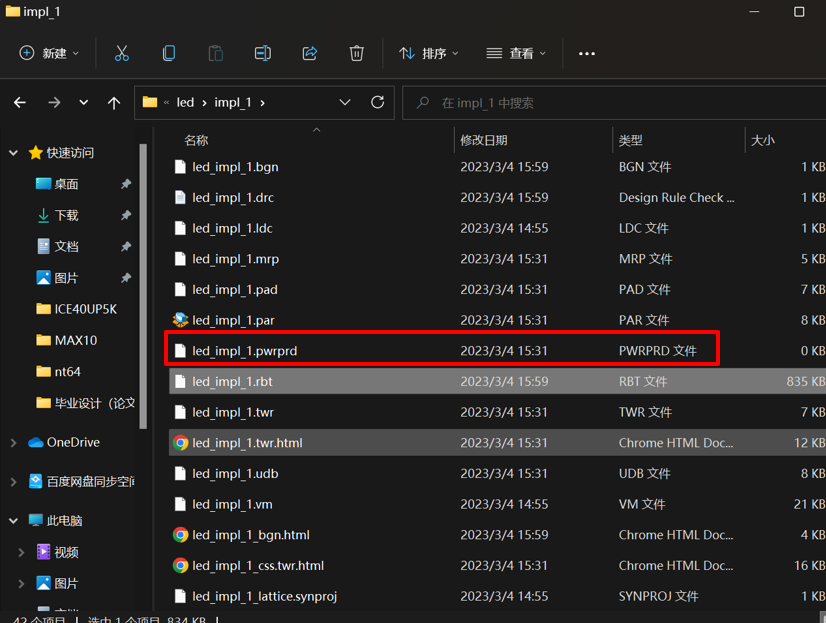826x623 pixels.
Task: Click the file icon of led_impl_1.drc
Action: 180,197
